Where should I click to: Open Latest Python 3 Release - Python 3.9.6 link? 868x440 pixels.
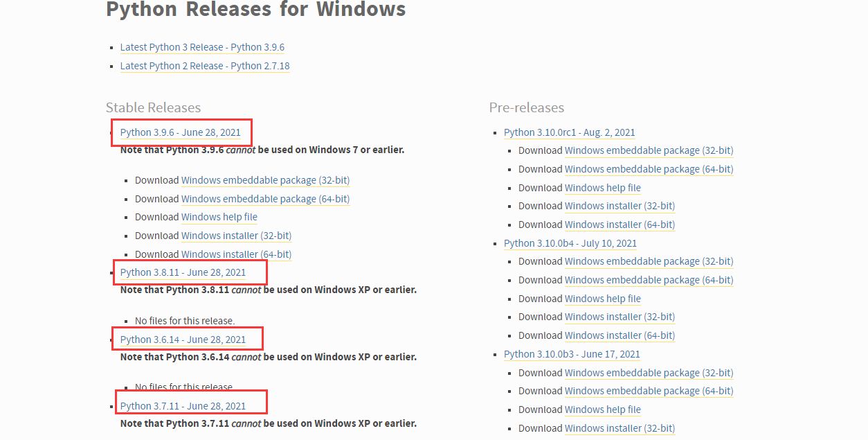[x=202, y=47]
